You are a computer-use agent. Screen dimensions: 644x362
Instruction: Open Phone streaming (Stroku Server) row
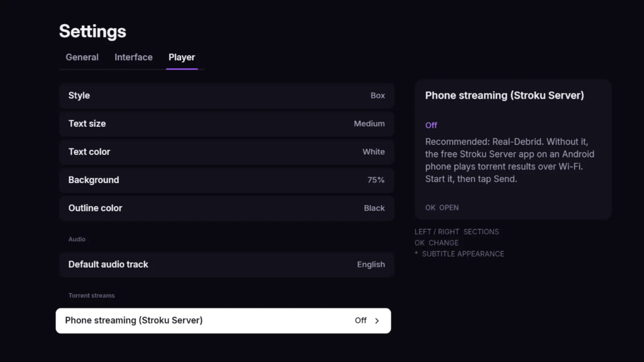click(223, 321)
